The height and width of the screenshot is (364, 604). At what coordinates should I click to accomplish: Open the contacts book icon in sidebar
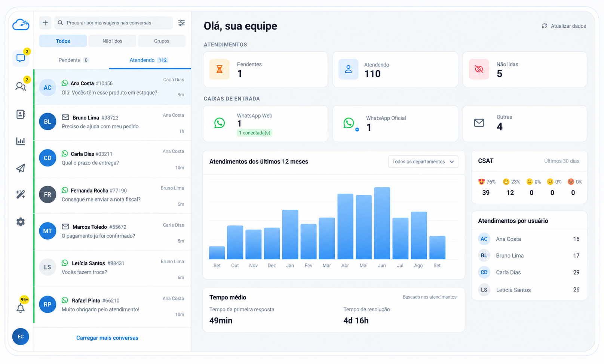[21, 114]
